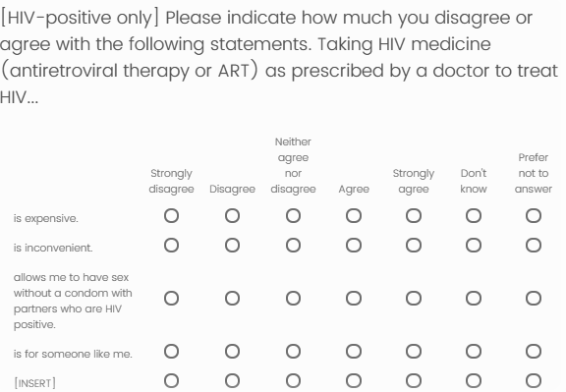
Task: Choose Prefer not to answer for 'is expensive'
Action: pyautogui.click(x=534, y=216)
